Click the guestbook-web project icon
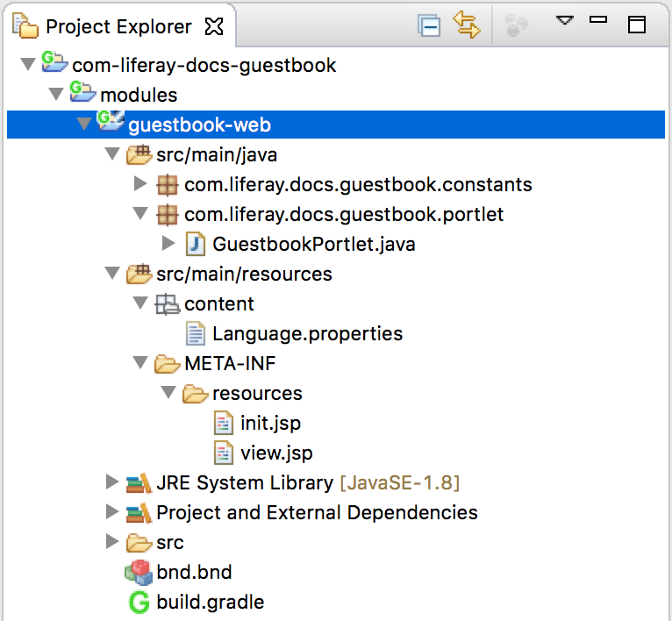 tap(111, 121)
